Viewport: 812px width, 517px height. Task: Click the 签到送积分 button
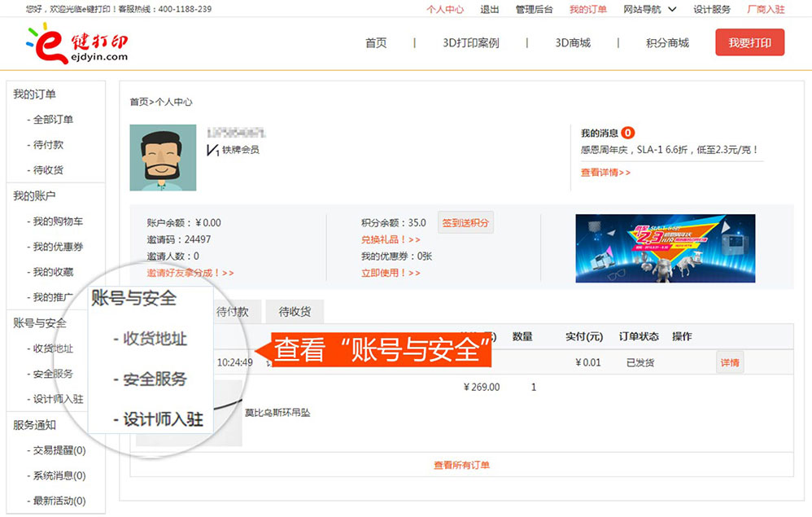[465, 222]
